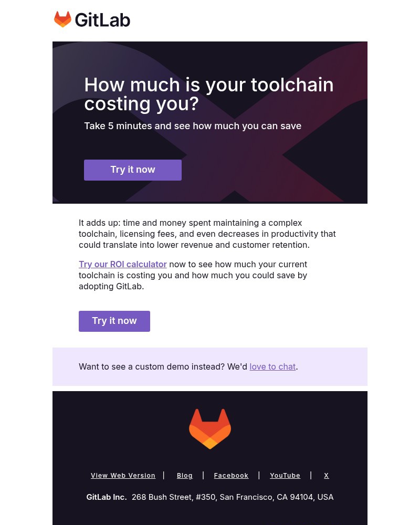Visit the Blog link in the footer
Image resolution: width=420 pixels, height=525 pixels.
click(185, 475)
